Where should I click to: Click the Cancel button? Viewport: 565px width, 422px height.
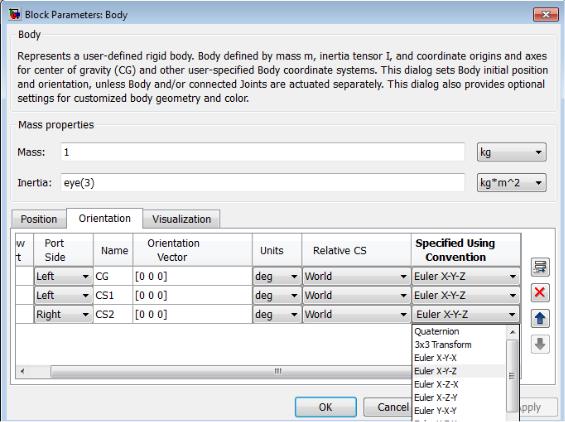pos(387,407)
